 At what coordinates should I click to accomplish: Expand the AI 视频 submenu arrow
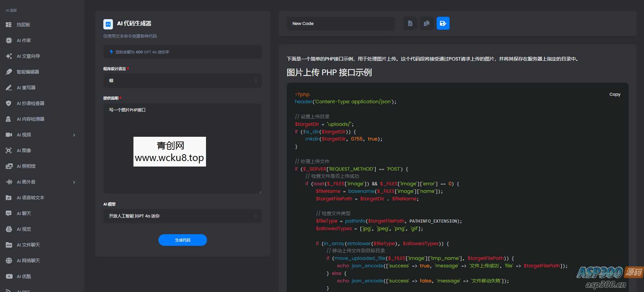click(74, 135)
